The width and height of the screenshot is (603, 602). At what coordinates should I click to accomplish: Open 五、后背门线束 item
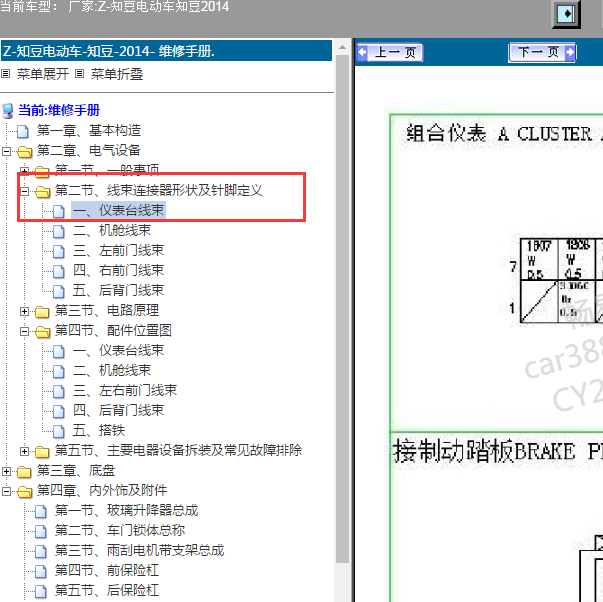click(118, 290)
